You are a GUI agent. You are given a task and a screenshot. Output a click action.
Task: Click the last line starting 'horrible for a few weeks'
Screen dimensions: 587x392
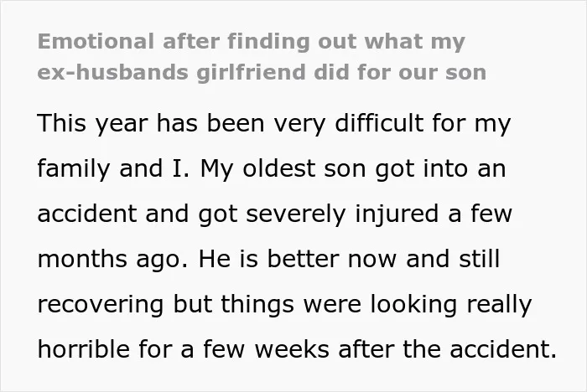coord(297,349)
